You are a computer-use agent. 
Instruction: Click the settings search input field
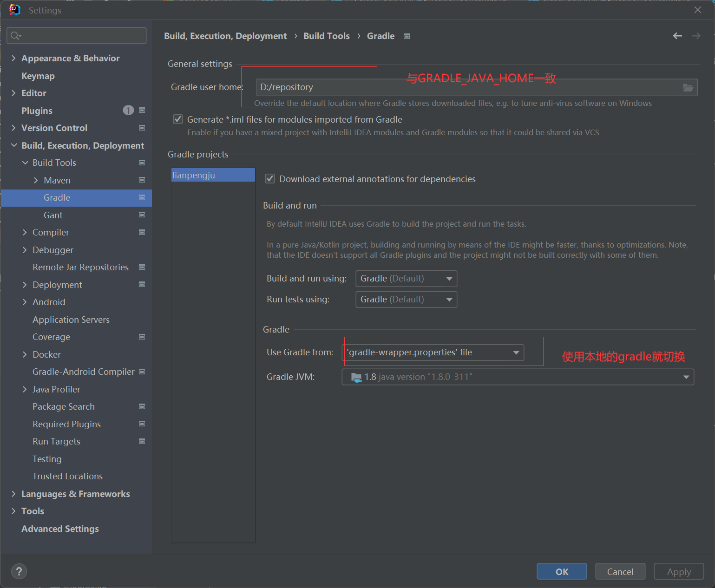click(x=77, y=36)
